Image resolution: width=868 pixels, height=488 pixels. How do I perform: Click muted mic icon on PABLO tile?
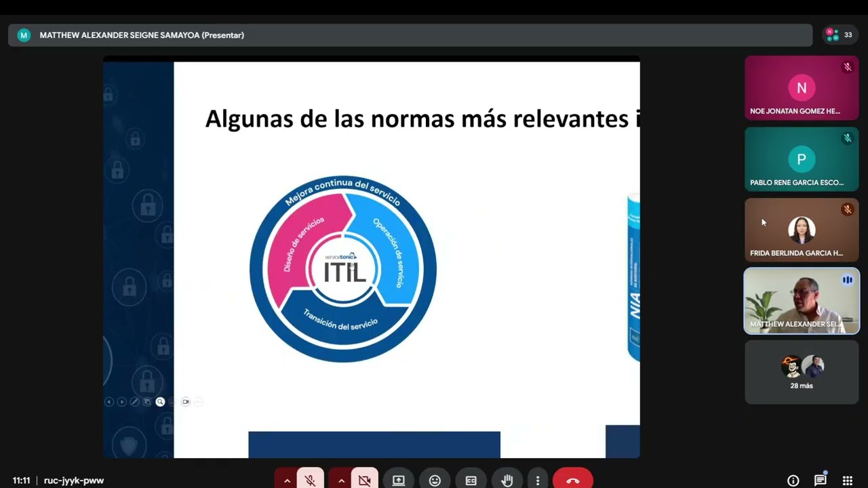[x=847, y=138]
